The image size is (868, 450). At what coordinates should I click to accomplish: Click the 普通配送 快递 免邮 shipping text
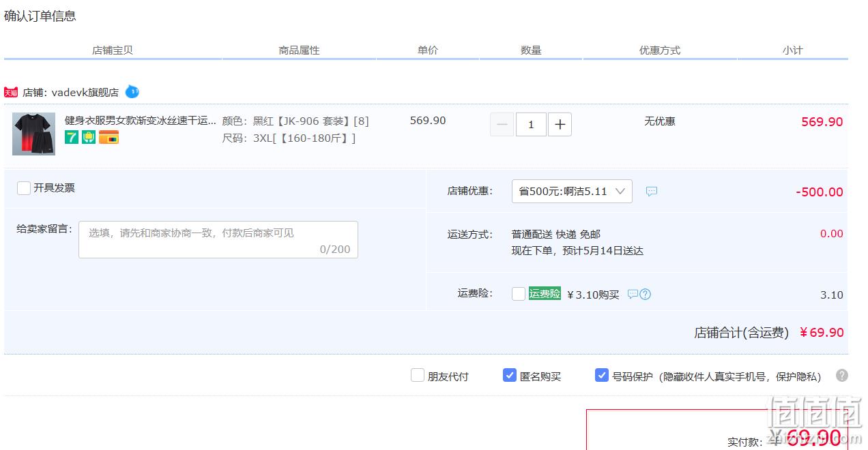coord(556,235)
